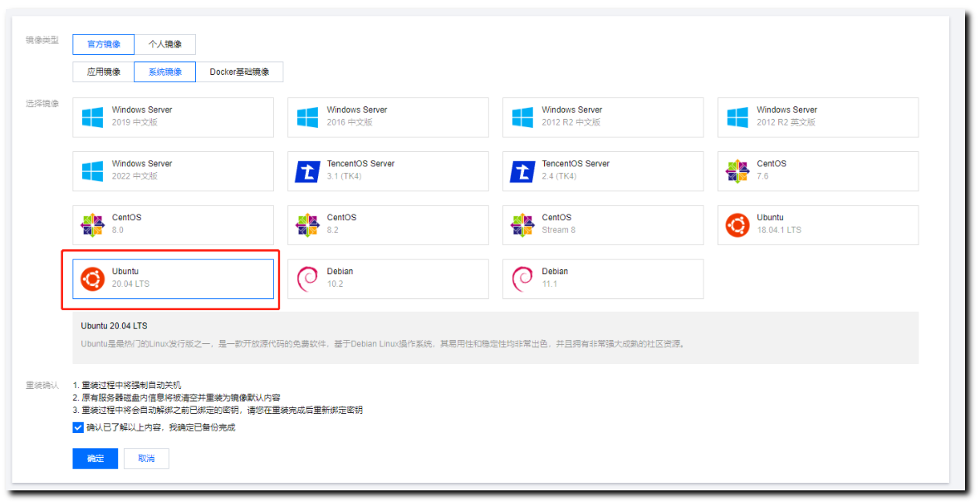This screenshot has height=502, width=980.
Task: Click the warning line 重装过程中将强制自动关机
Action: tap(127, 385)
